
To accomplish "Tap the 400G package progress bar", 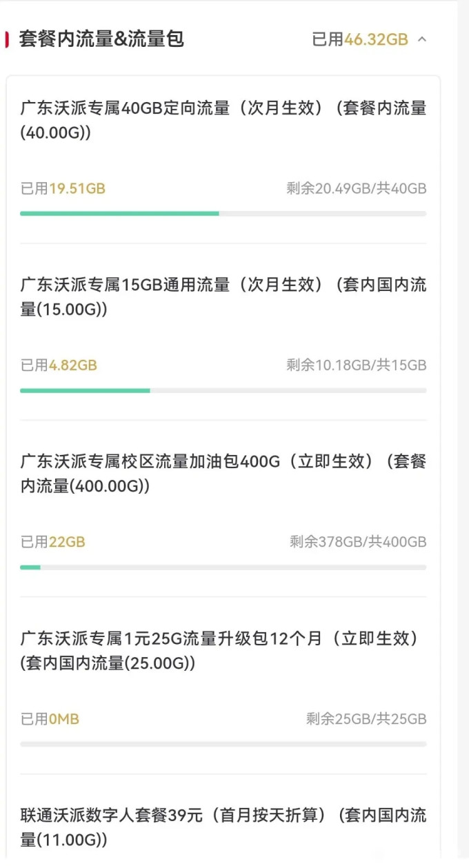I will [x=223, y=567].
